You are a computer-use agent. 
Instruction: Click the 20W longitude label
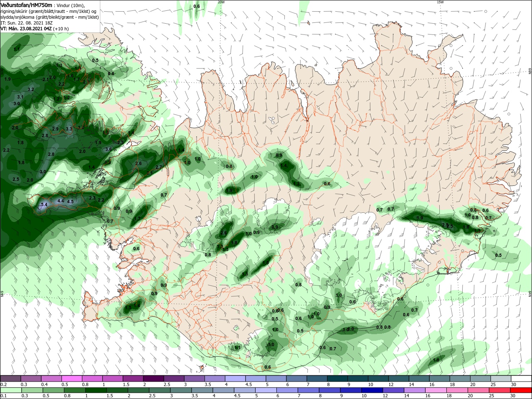[x=221, y=2]
